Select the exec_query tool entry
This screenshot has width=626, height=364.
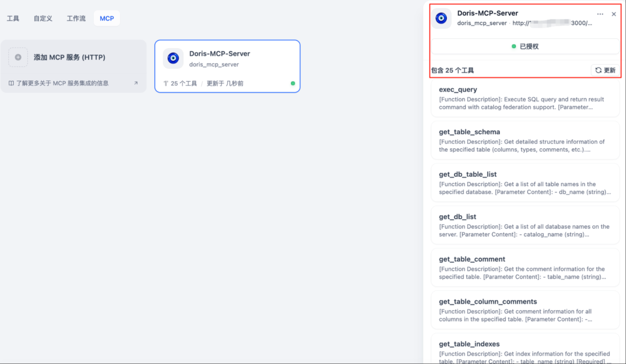click(525, 98)
